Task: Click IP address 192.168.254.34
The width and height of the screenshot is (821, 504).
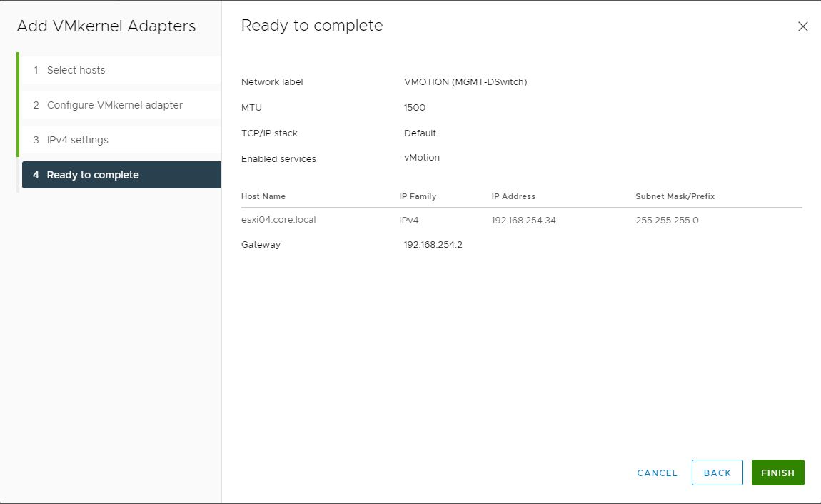Action: (x=523, y=221)
